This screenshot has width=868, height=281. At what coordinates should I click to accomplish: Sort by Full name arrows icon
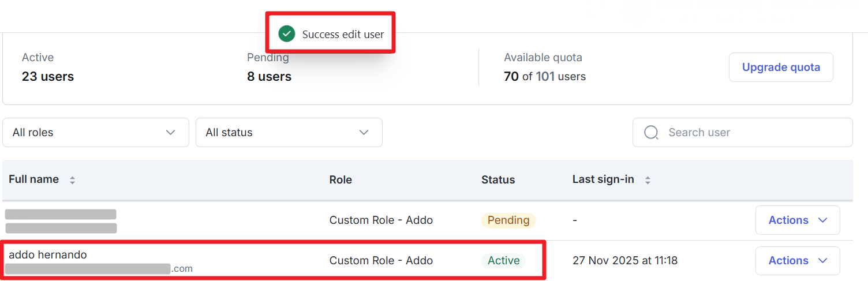tap(72, 180)
